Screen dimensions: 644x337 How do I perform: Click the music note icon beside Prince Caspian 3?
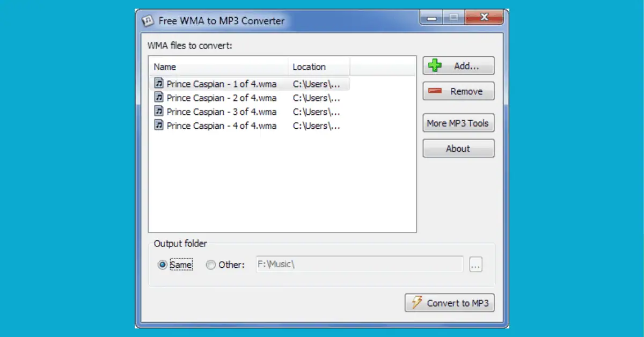(158, 112)
